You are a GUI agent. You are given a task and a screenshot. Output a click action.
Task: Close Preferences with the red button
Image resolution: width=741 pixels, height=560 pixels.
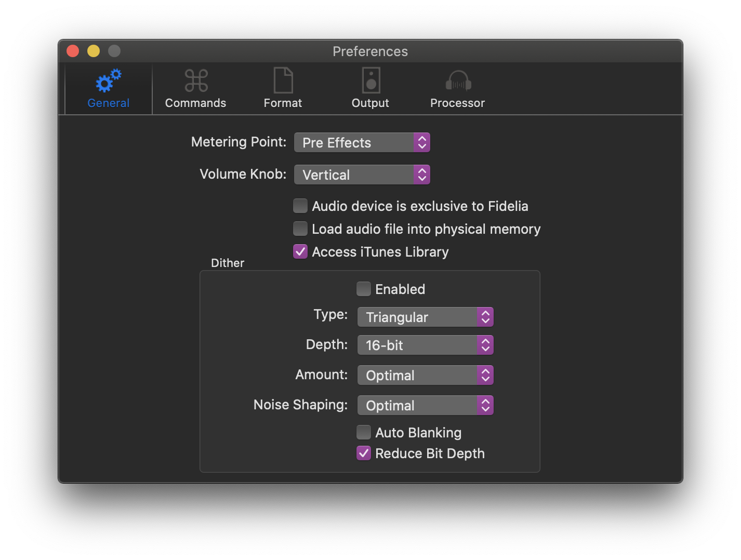click(73, 51)
